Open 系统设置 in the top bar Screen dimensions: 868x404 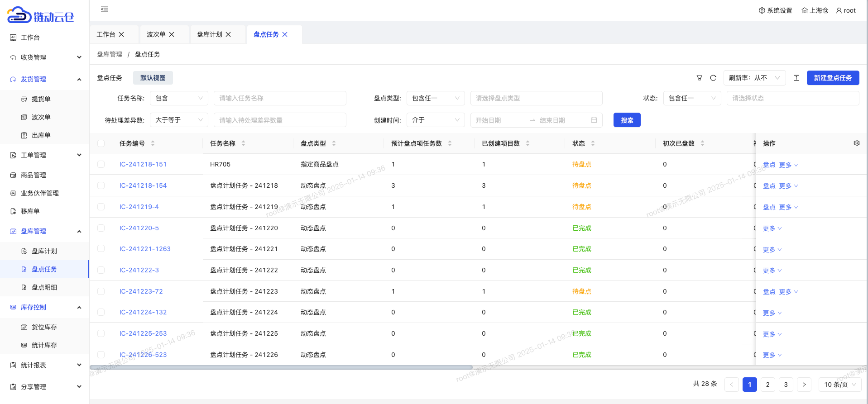click(x=775, y=10)
